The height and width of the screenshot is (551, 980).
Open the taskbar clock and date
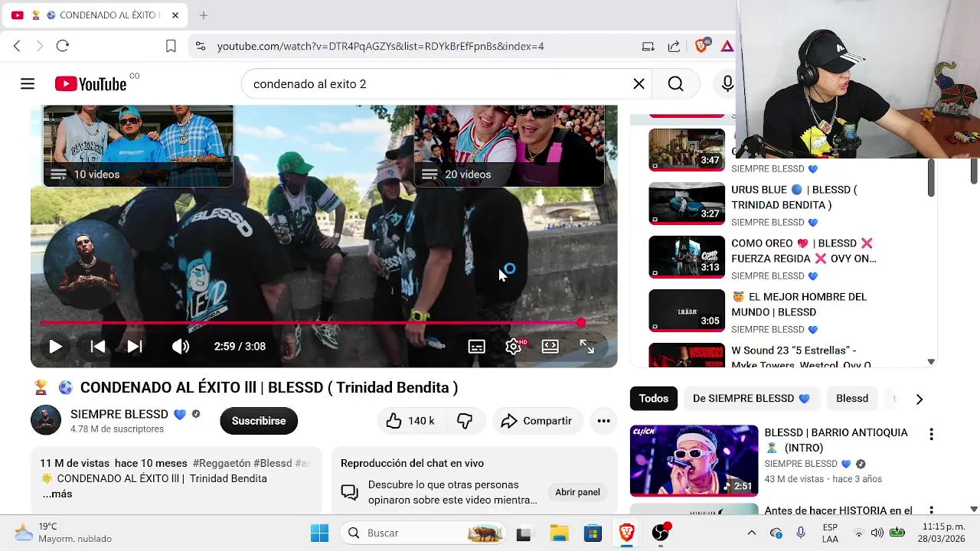(x=943, y=533)
